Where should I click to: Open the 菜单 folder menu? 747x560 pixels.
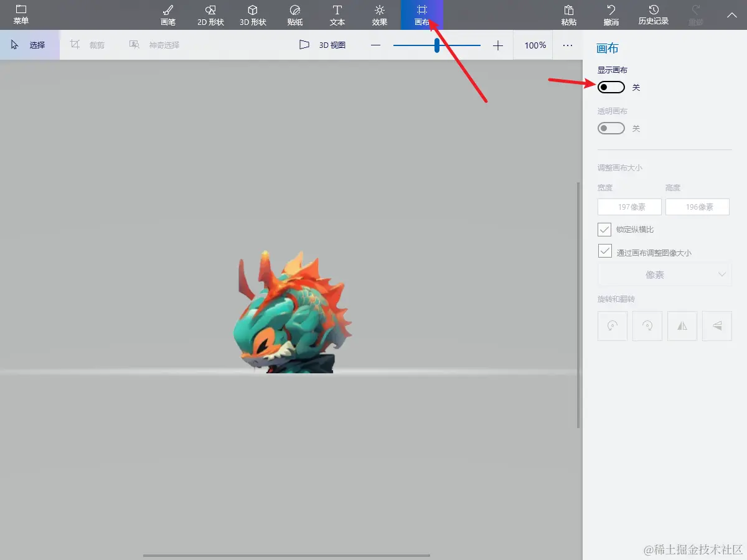coord(21,15)
